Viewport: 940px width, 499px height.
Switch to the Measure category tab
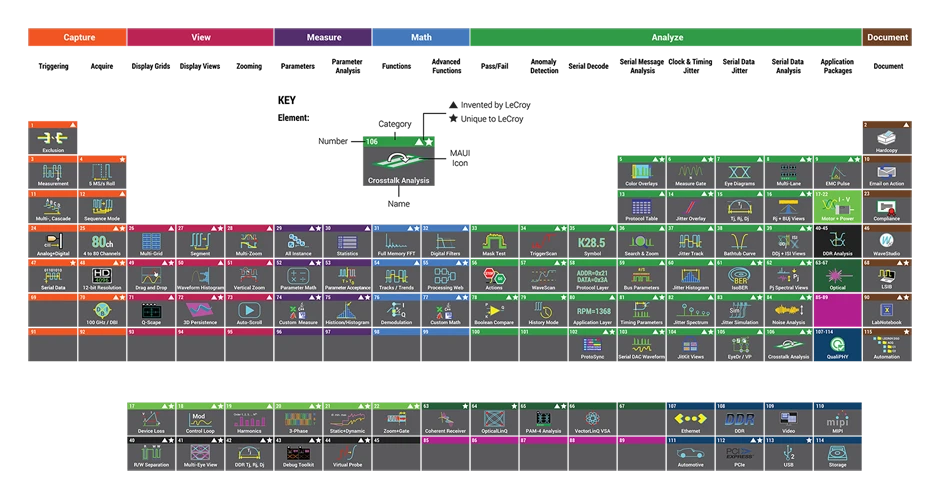coord(323,37)
